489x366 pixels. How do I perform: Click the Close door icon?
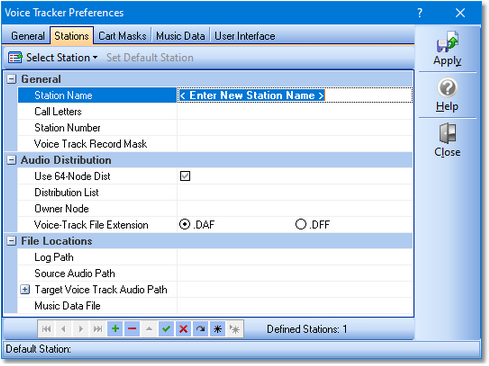447,133
